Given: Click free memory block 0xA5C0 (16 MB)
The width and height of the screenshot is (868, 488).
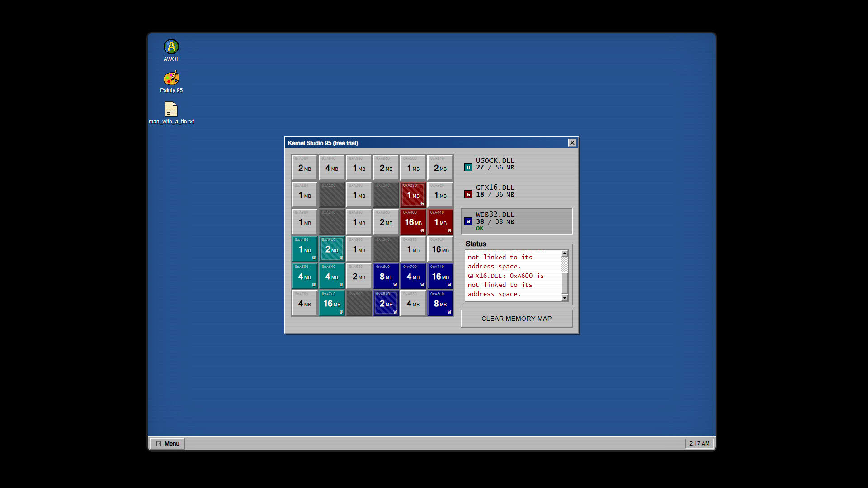Looking at the screenshot, I should tap(440, 249).
